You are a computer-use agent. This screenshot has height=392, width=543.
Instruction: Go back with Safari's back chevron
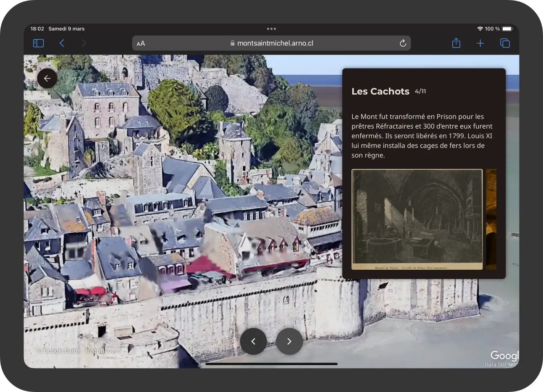[x=62, y=43]
